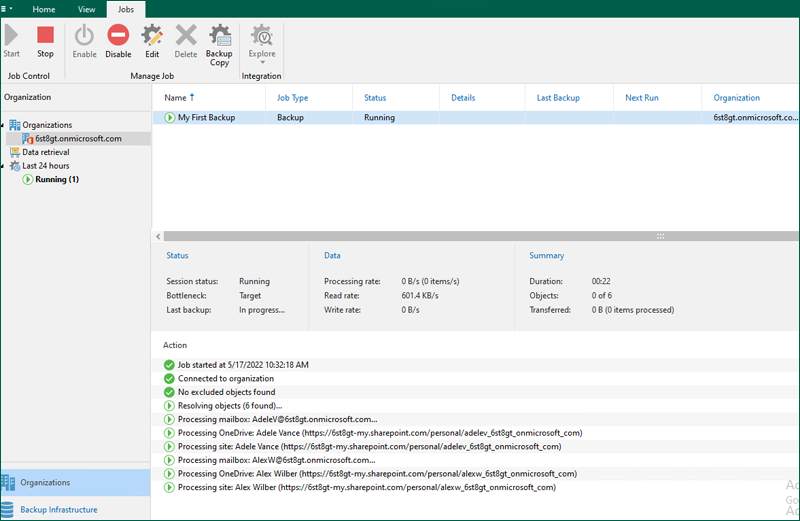The width and height of the screenshot is (800, 521).
Task: Click the running icon of My First Backup
Action: click(169, 118)
